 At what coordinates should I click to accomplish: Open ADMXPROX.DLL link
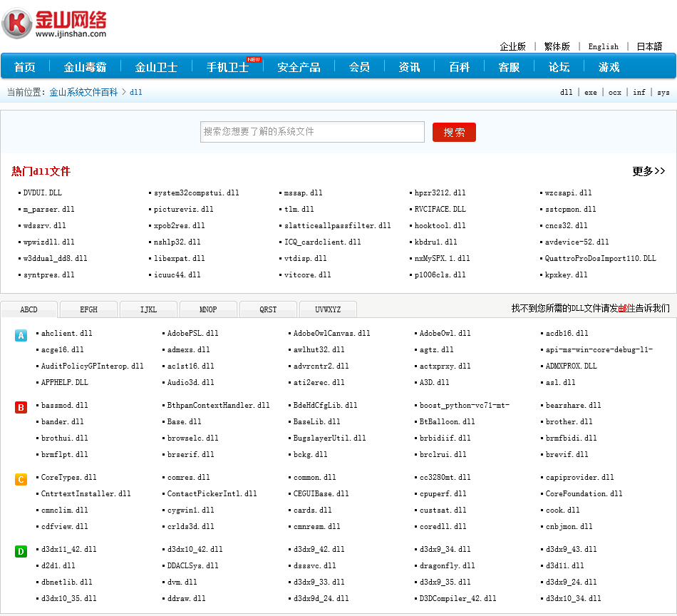(x=572, y=366)
